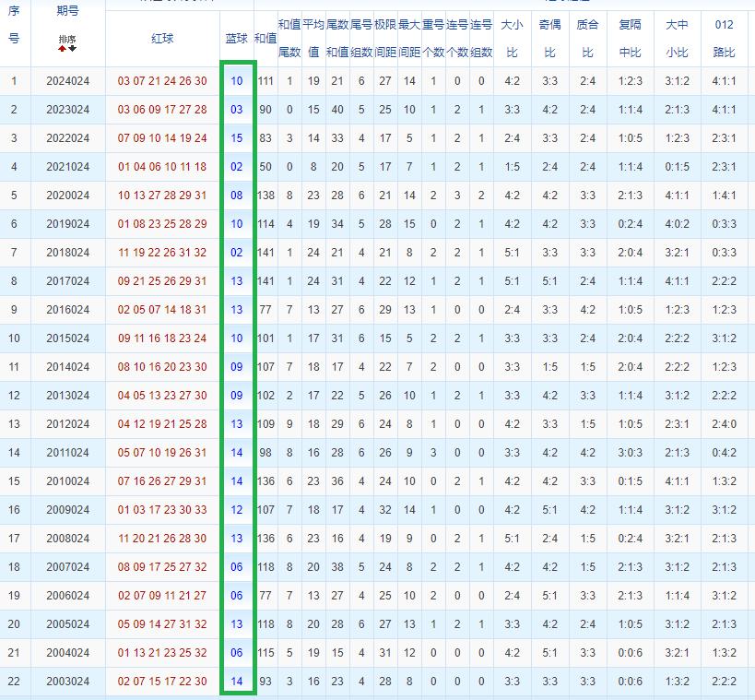Click the 012路比 column header
The height and width of the screenshot is (700, 755).
click(x=725, y=39)
